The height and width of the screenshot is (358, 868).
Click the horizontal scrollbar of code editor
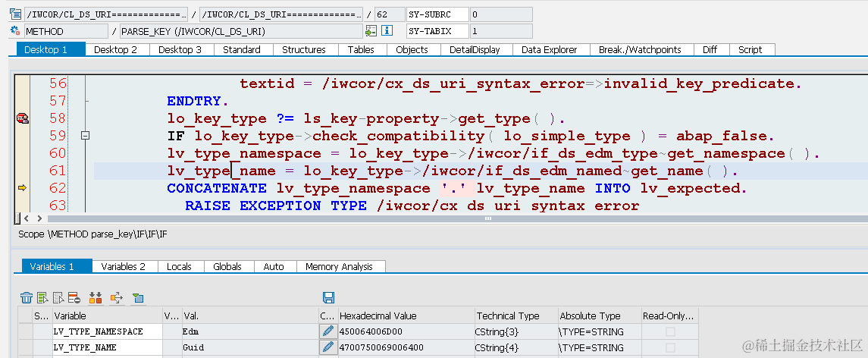click(457, 218)
